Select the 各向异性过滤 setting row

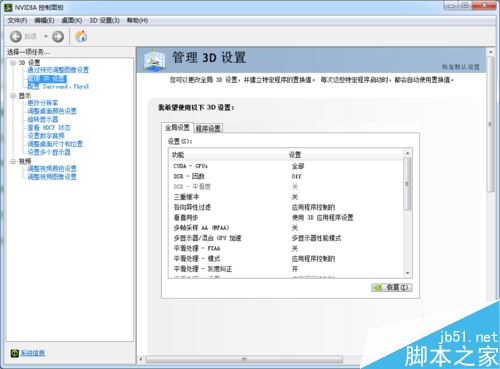click(286, 207)
